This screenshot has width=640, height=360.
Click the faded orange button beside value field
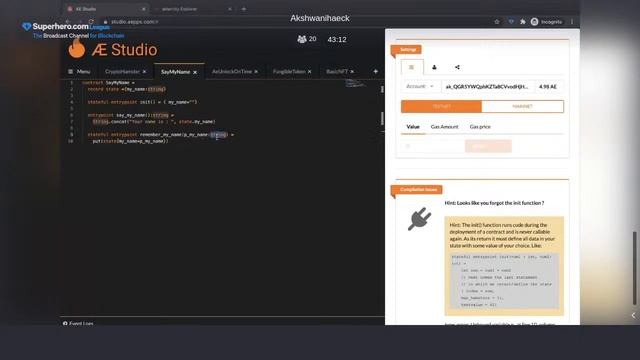[488, 146]
